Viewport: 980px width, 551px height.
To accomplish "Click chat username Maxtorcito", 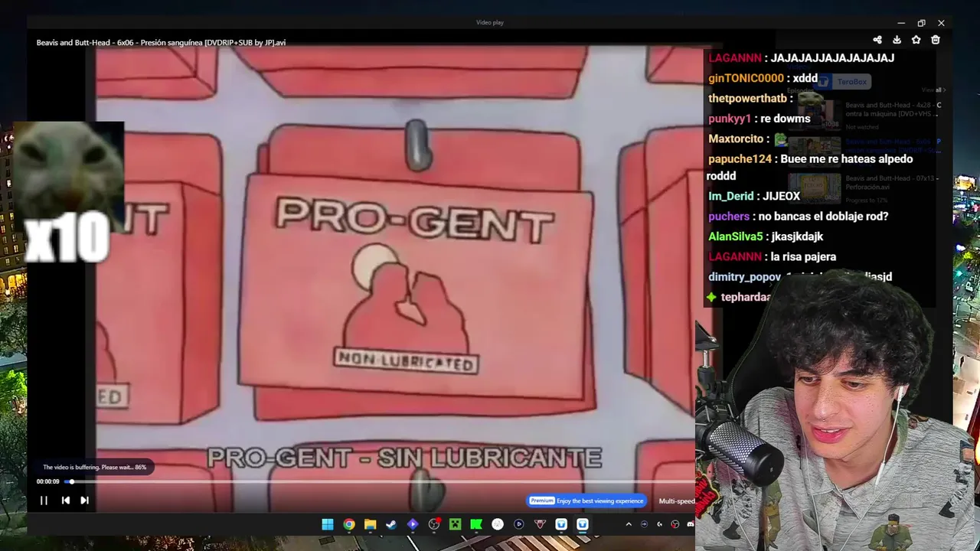I will [736, 139].
